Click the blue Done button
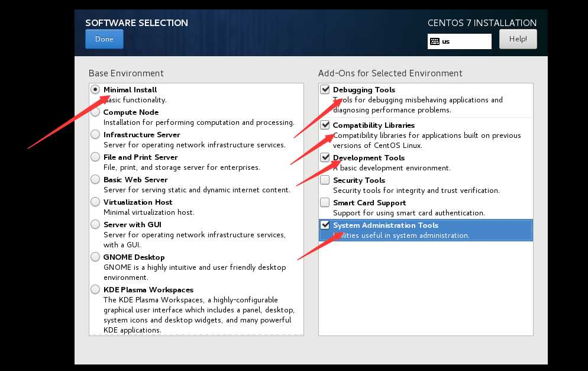 (104, 39)
